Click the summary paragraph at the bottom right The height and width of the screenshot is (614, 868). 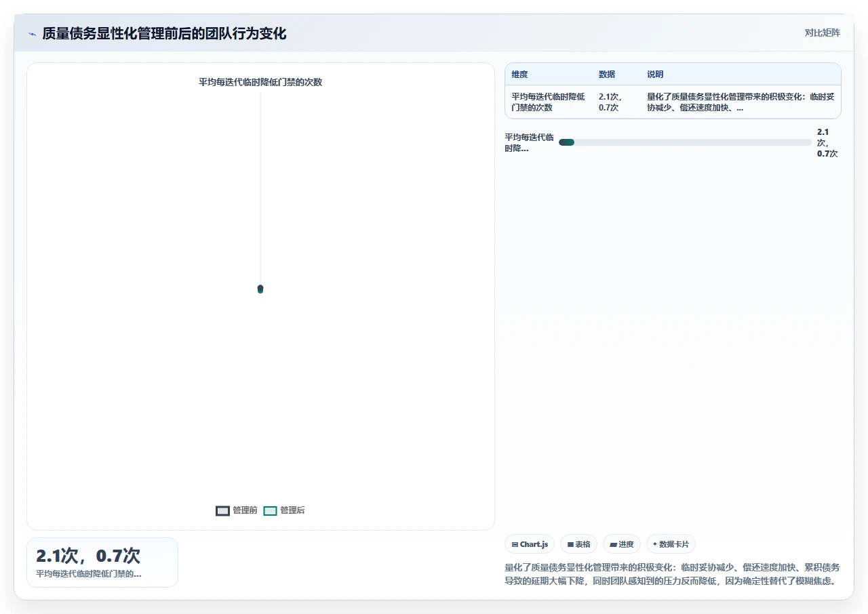pyautogui.click(x=673, y=574)
